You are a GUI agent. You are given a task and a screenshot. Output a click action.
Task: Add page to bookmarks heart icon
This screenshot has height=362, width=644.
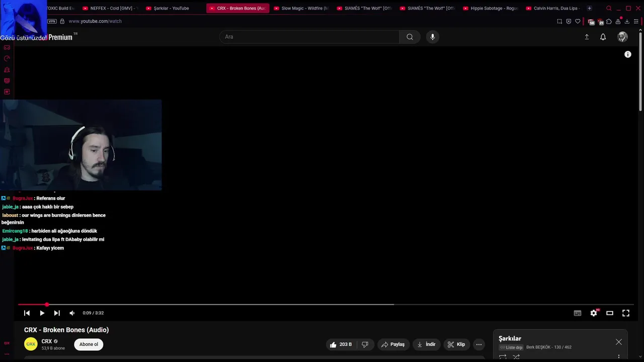click(578, 21)
